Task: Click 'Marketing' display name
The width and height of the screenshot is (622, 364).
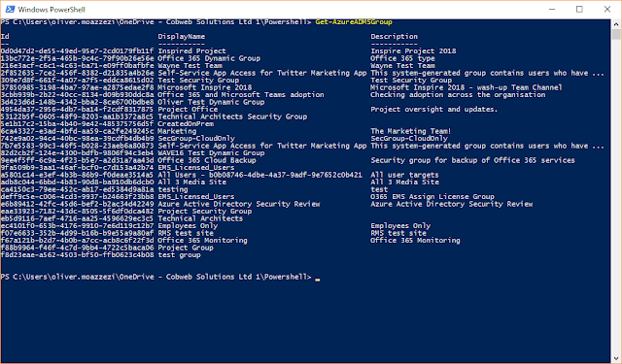Action: click(x=177, y=131)
